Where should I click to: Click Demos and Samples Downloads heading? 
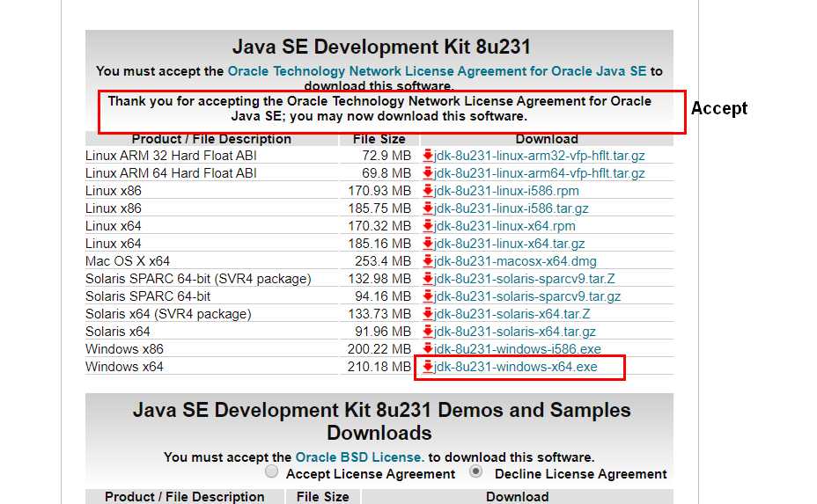[381, 421]
